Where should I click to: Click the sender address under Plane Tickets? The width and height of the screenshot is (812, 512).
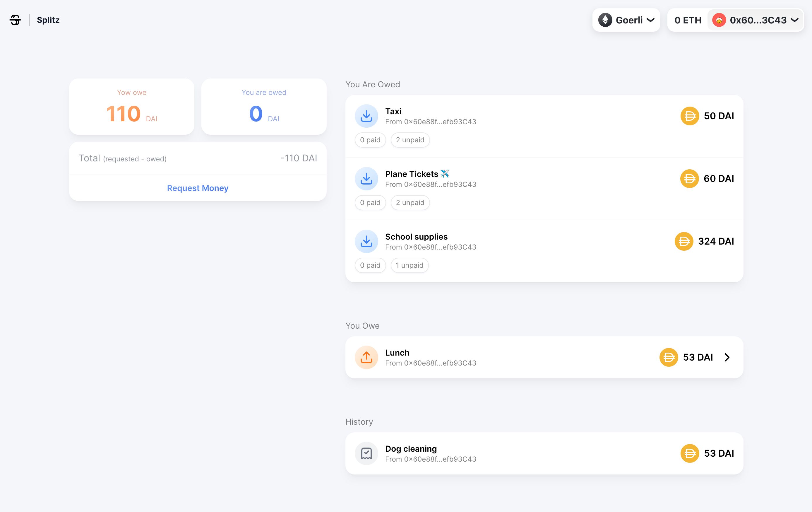coord(431,185)
